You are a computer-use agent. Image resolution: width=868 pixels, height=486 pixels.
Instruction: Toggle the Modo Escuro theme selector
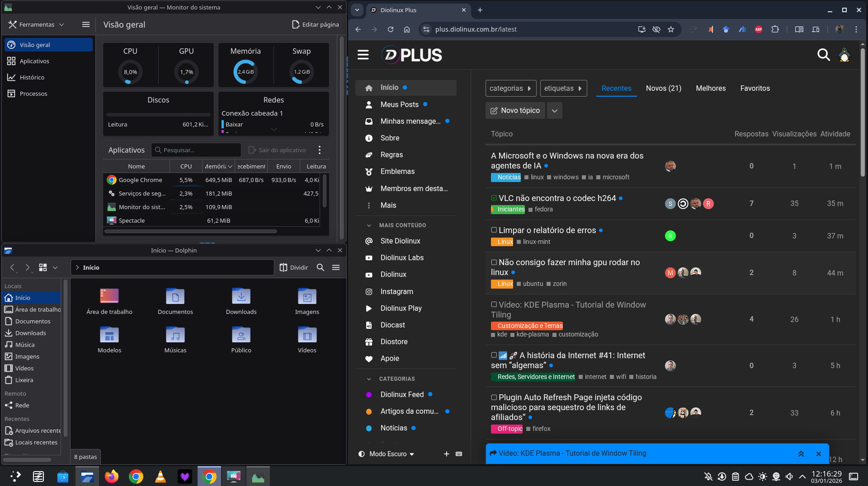pos(387,454)
